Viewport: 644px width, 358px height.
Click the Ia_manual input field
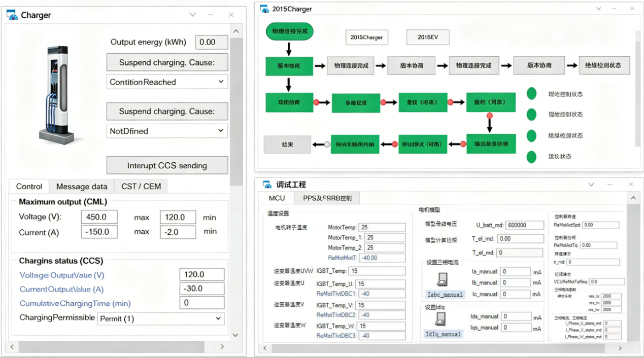pyautogui.click(x=515, y=272)
